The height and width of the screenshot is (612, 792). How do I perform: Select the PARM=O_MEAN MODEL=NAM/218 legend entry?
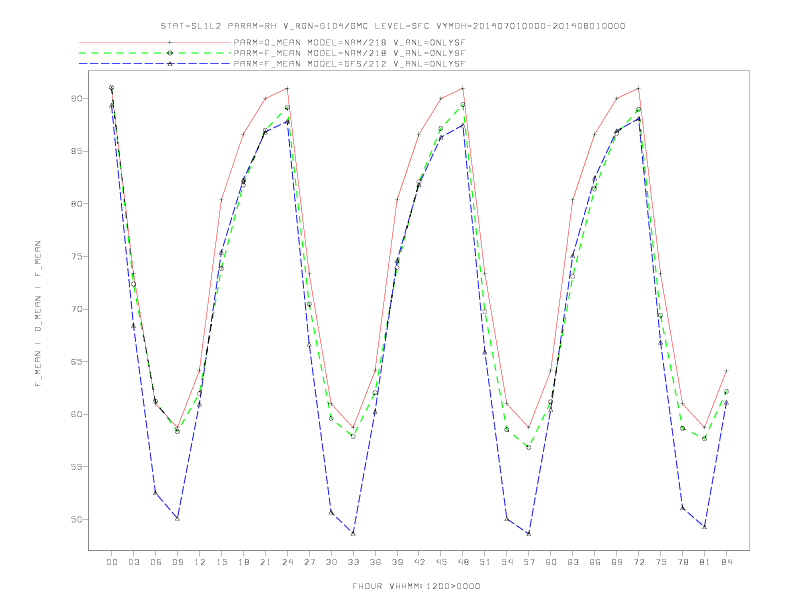349,42
